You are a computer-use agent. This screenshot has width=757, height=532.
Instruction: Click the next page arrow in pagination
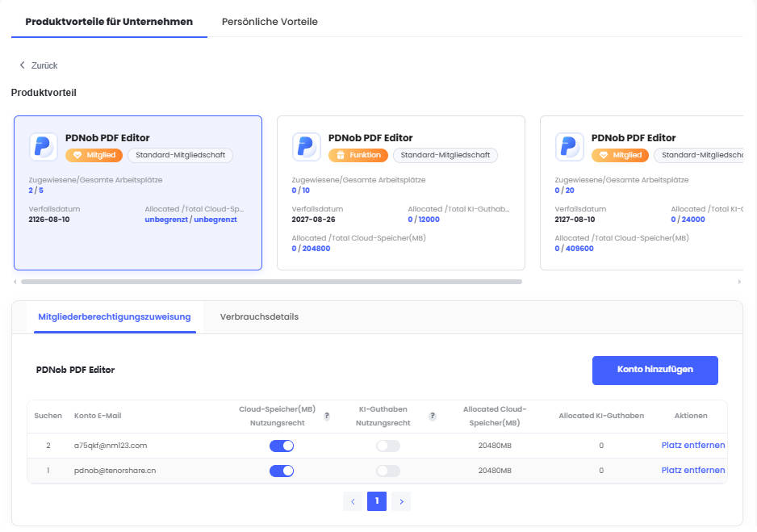click(401, 501)
